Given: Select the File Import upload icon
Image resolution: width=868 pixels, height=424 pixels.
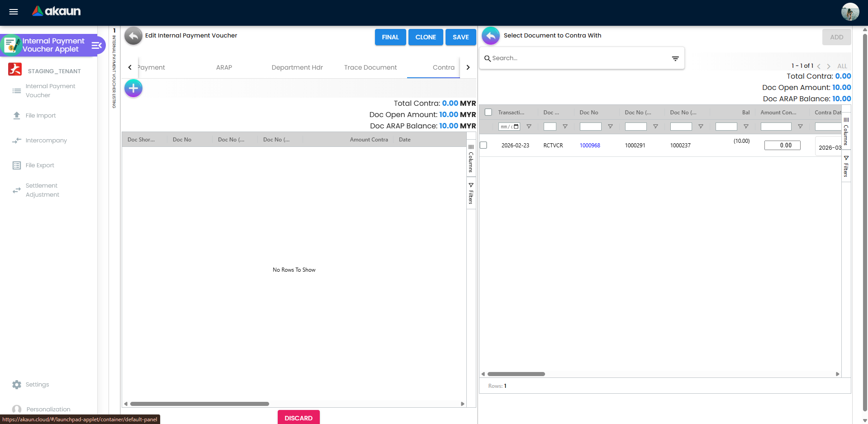Looking at the screenshot, I should (x=17, y=115).
